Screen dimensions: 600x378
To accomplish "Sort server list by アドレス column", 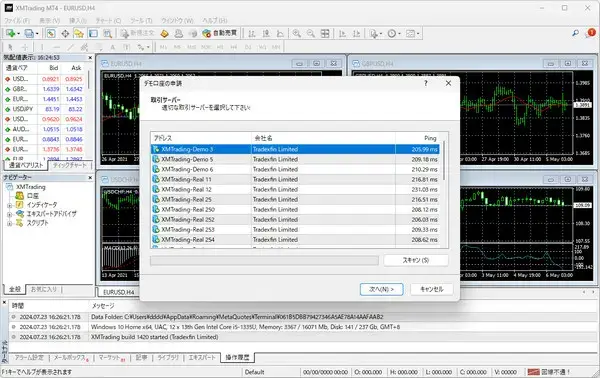I will pyautogui.click(x=201, y=138).
